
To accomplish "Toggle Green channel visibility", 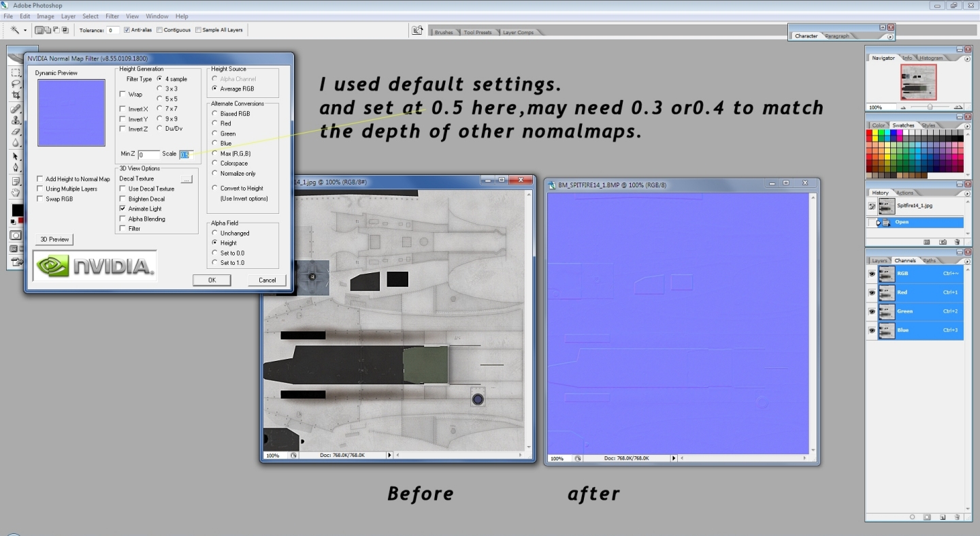I will pyautogui.click(x=872, y=311).
